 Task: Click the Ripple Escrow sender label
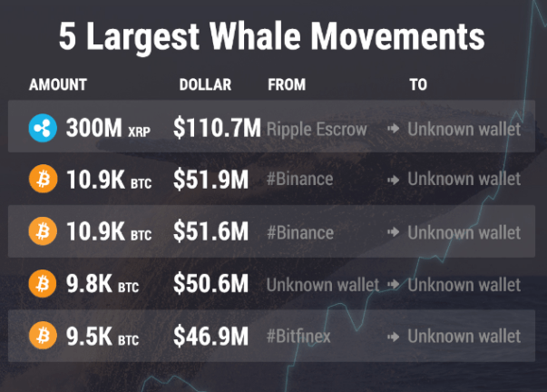tap(317, 129)
